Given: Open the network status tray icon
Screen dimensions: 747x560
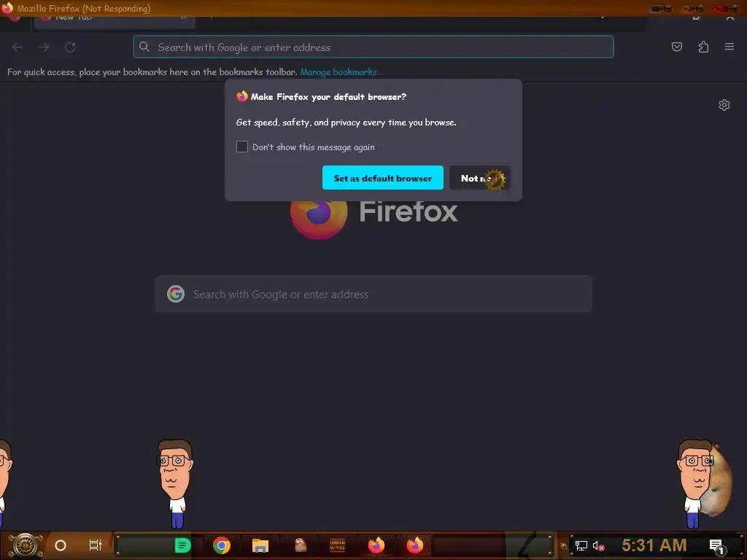Looking at the screenshot, I should coord(581,545).
